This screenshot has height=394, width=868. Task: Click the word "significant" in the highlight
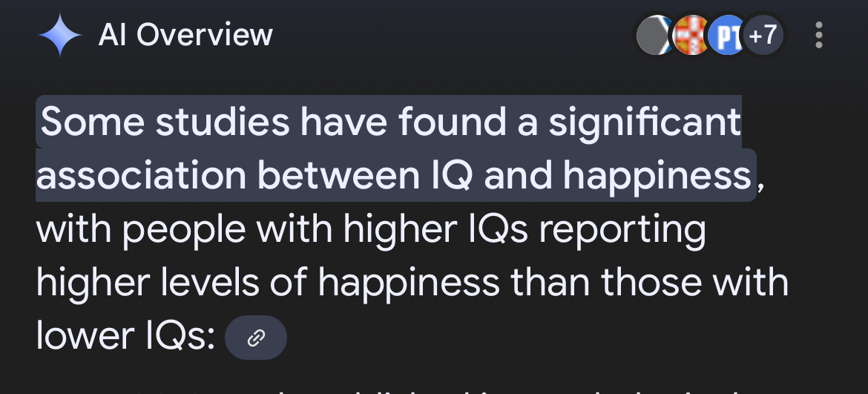click(x=644, y=122)
